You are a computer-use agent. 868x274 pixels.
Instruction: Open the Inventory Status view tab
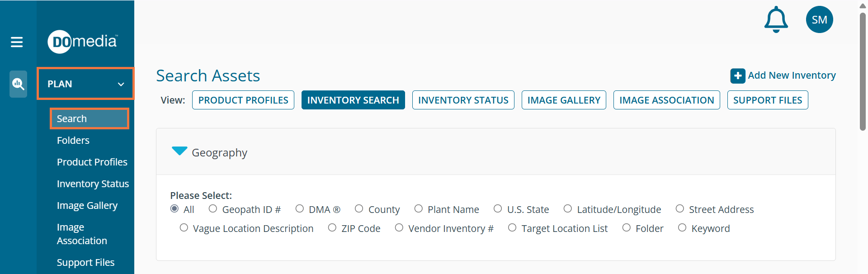(x=463, y=100)
